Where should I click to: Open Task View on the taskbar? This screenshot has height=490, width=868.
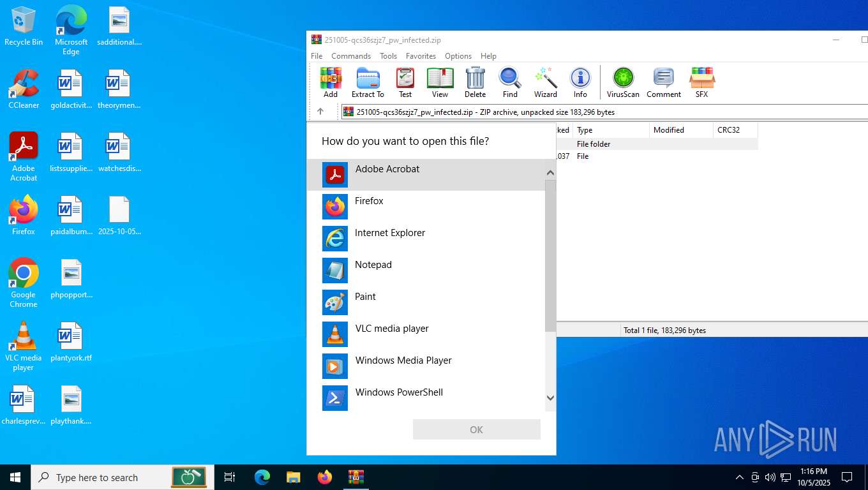[230, 477]
